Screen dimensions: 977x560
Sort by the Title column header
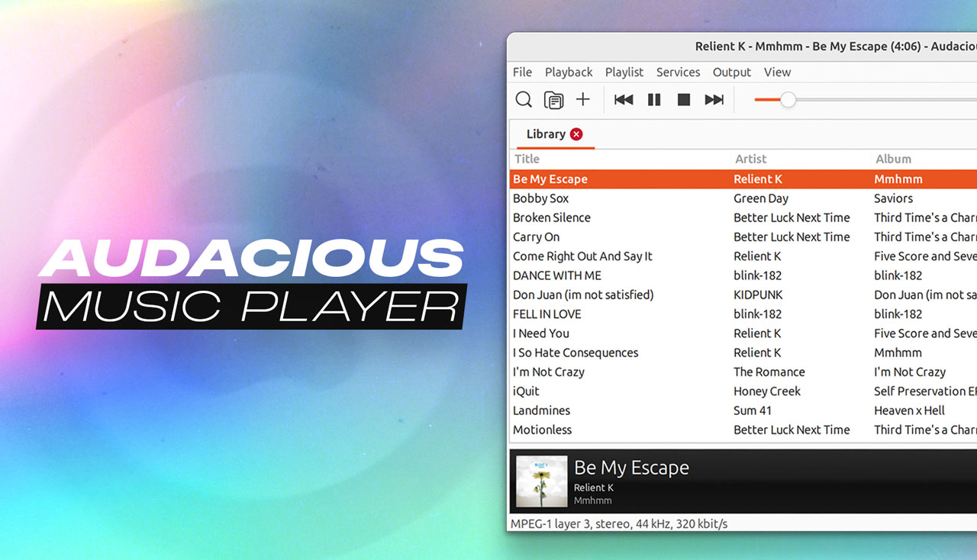pyautogui.click(x=527, y=159)
